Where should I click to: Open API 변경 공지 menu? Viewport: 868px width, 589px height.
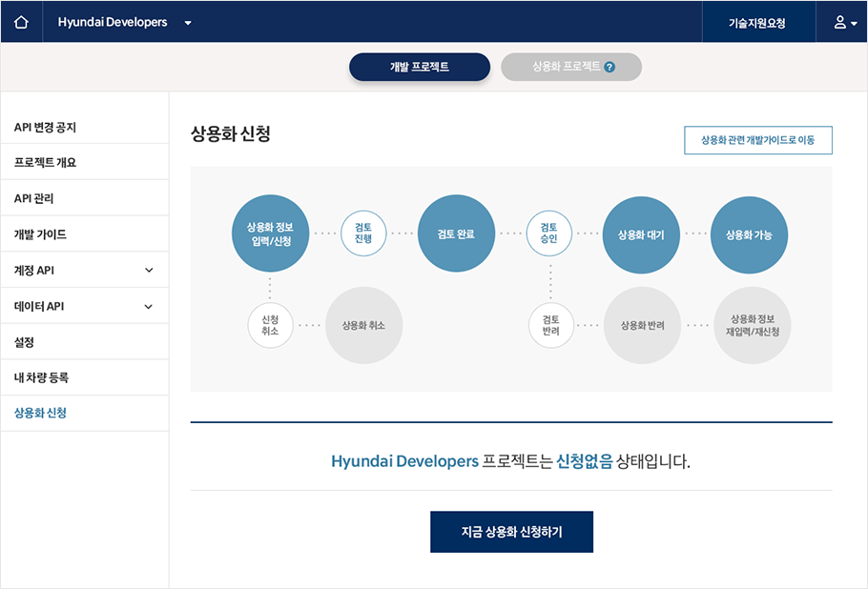pos(85,127)
